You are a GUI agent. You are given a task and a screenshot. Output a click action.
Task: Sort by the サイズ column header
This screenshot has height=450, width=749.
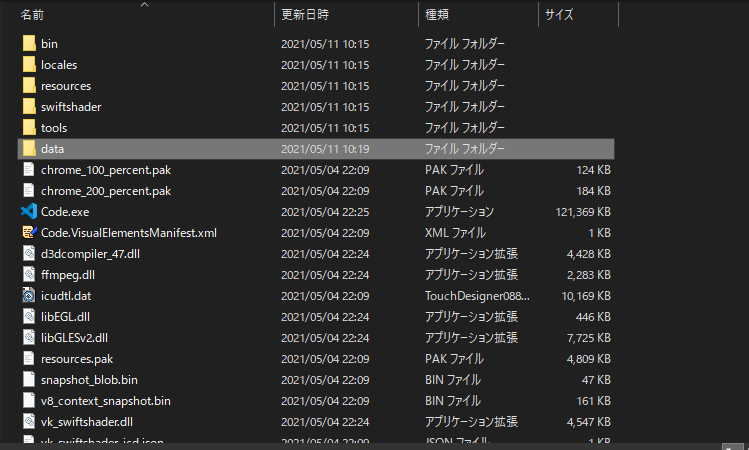(559, 15)
